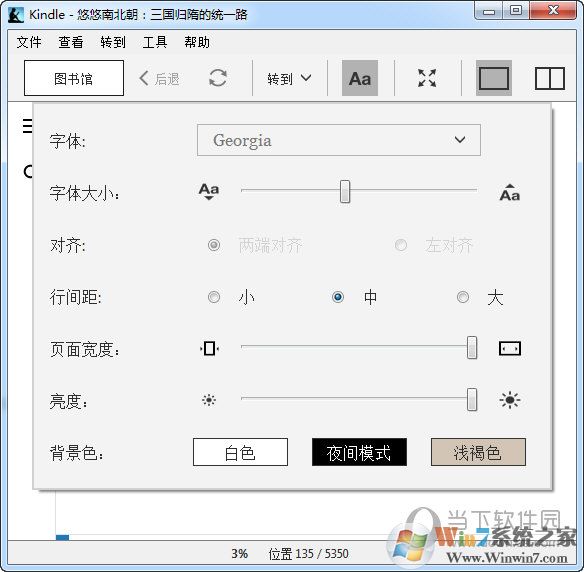Open the 查看 menu
Screen dimensions: 584x572
click(70, 42)
